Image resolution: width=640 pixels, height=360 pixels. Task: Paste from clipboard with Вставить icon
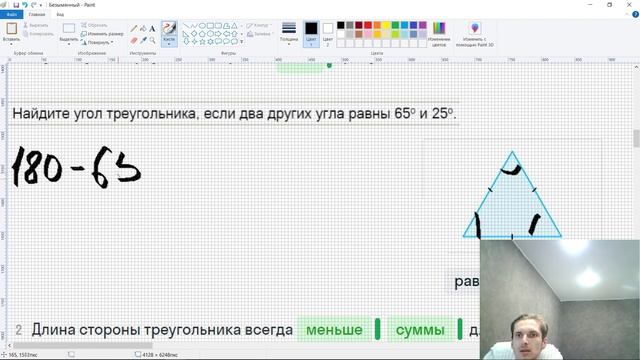coord(11,29)
